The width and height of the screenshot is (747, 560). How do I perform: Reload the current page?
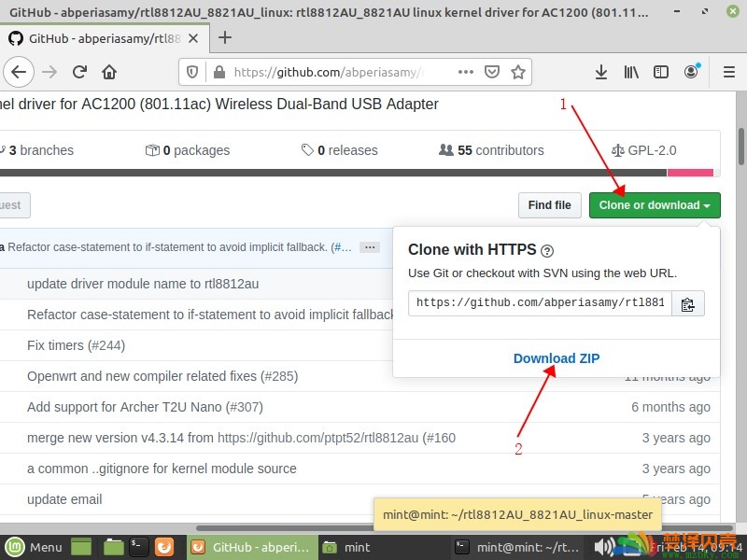coord(79,72)
